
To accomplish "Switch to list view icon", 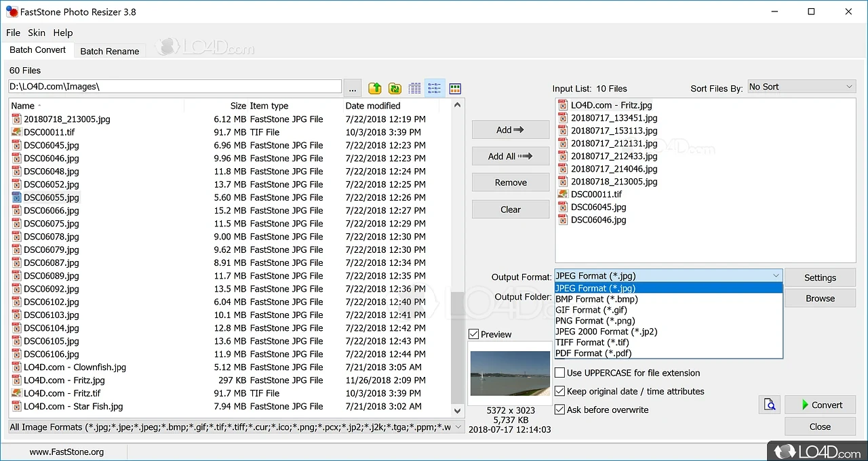I will pos(435,88).
